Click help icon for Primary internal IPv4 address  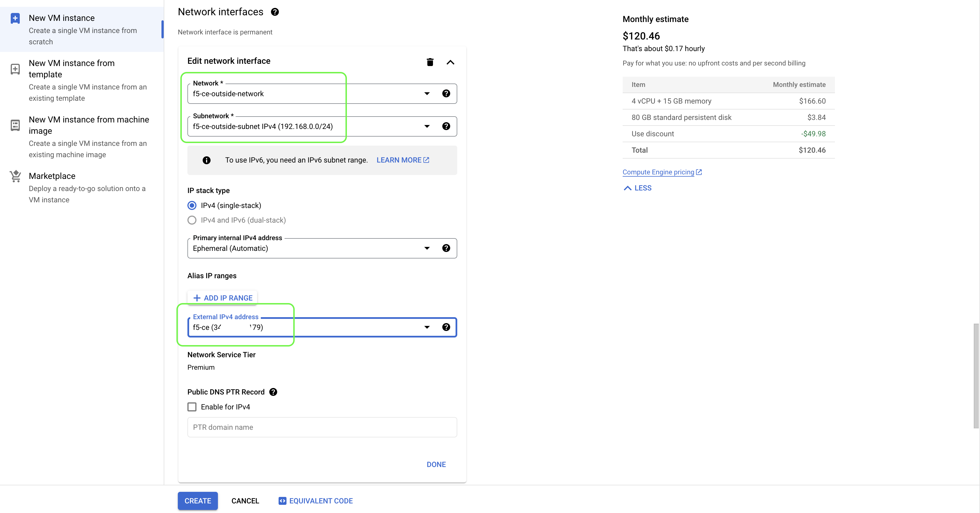[x=446, y=248]
